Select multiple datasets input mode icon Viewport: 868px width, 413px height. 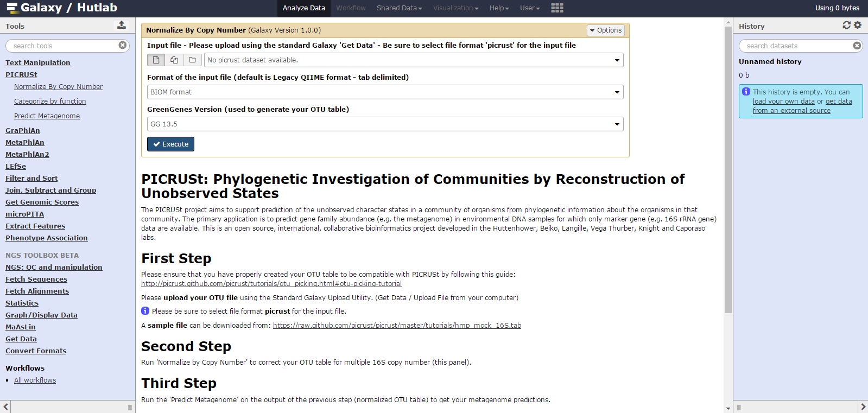pyautogui.click(x=174, y=60)
